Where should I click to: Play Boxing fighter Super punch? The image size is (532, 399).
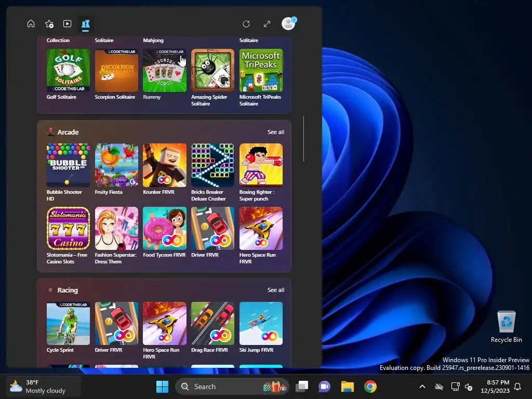tap(261, 165)
